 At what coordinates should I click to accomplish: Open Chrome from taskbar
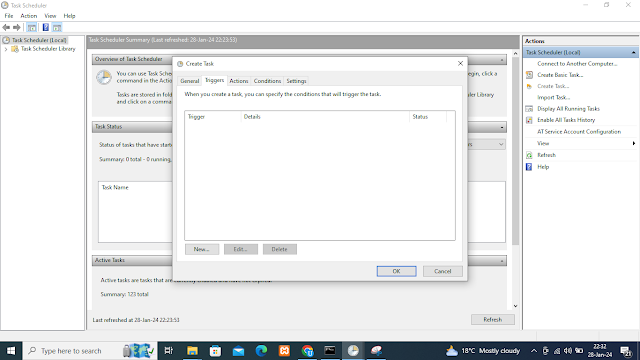click(307, 351)
